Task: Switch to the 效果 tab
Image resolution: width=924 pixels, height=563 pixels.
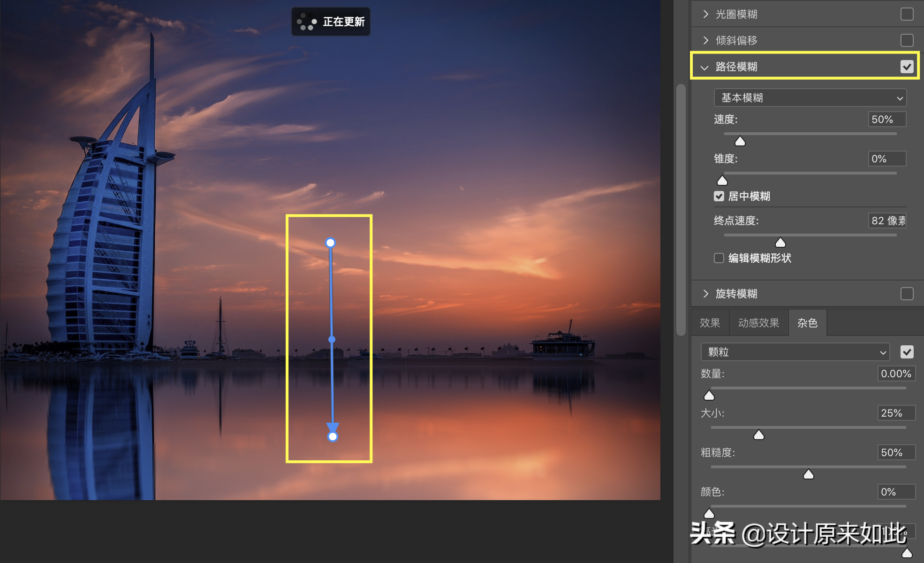Action: tap(710, 323)
